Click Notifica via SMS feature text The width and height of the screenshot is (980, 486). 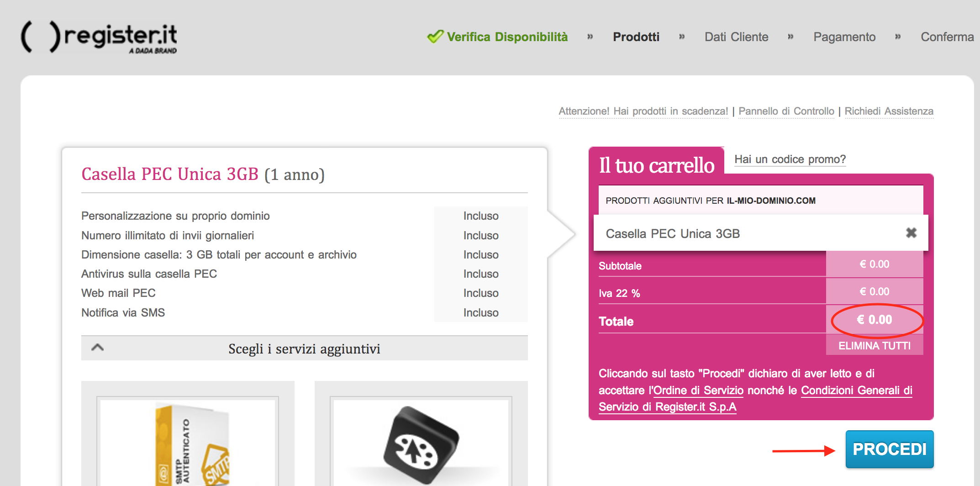tap(123, 313)
